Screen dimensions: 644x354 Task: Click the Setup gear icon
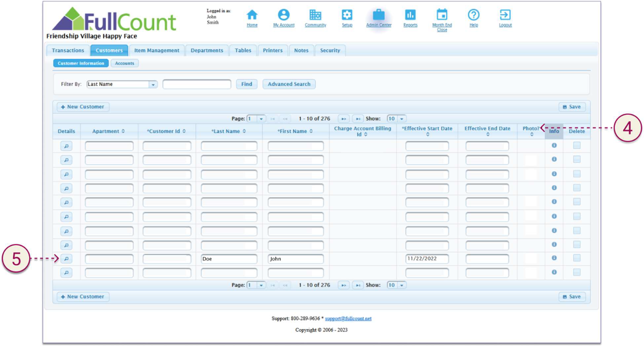pyautogui.click(x=347, y=15)
